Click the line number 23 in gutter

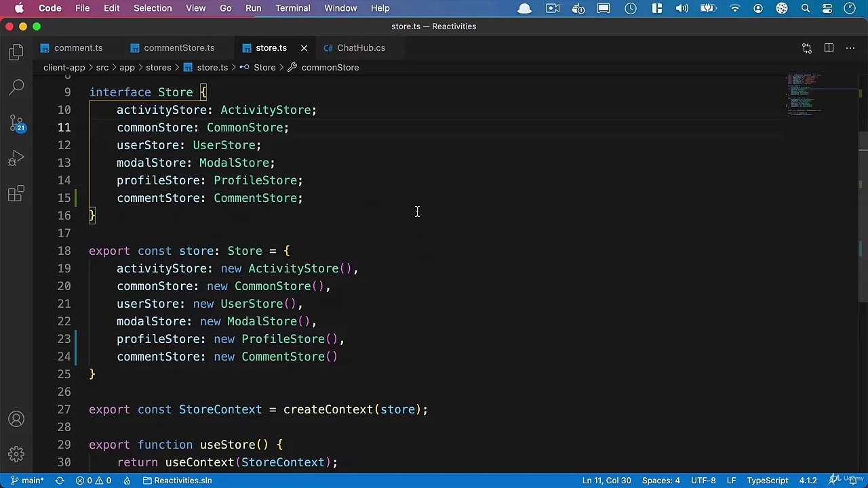point(64,339)
